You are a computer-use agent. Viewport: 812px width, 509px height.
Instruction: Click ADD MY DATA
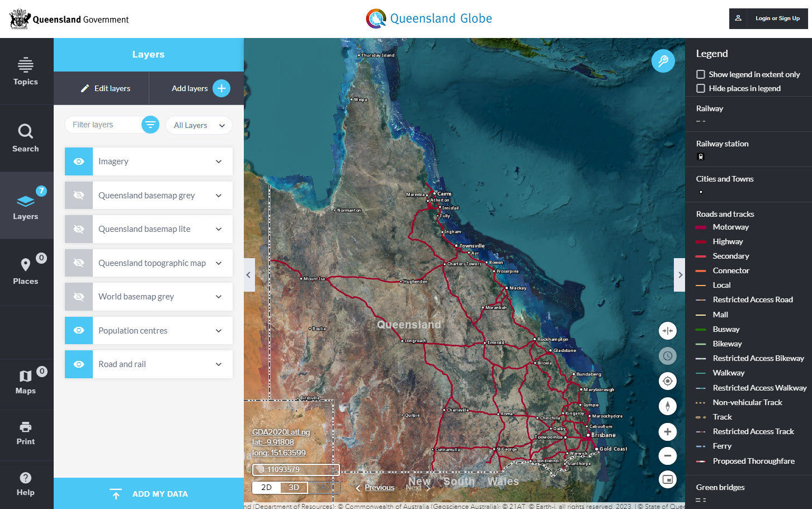148,493
